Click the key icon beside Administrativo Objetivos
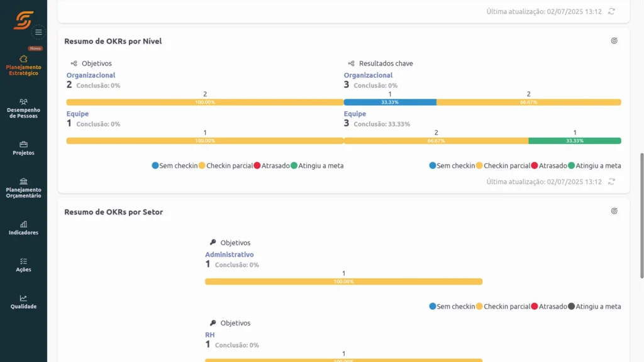This screenshot has height=362, width=644. 213,242
